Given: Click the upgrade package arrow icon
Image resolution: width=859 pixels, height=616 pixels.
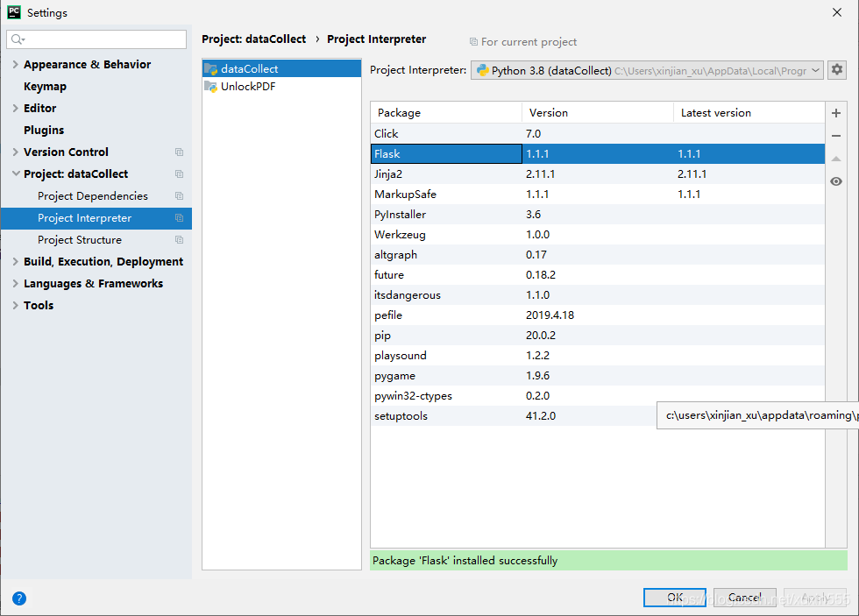Looking at the screenshot, I should (836, 159).
